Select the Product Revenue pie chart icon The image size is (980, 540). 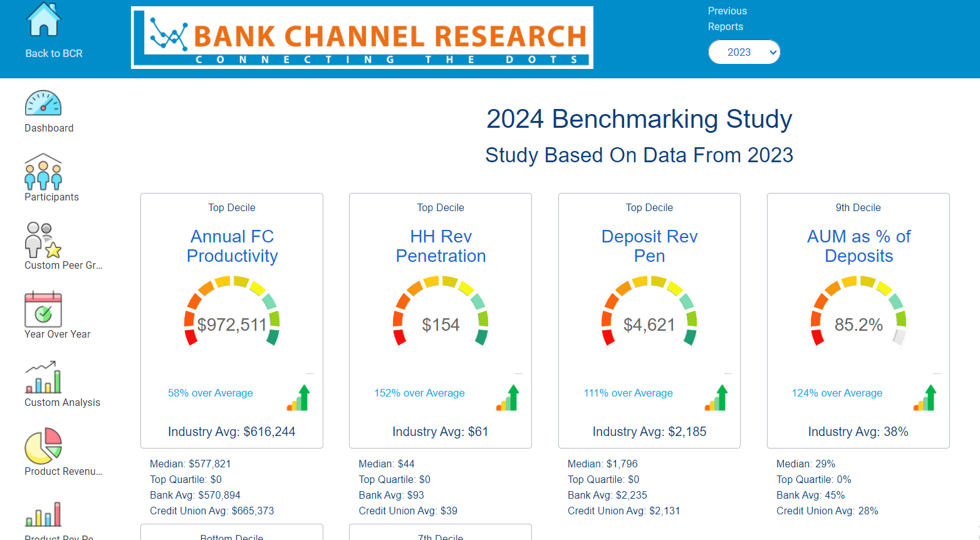[43, 446]
